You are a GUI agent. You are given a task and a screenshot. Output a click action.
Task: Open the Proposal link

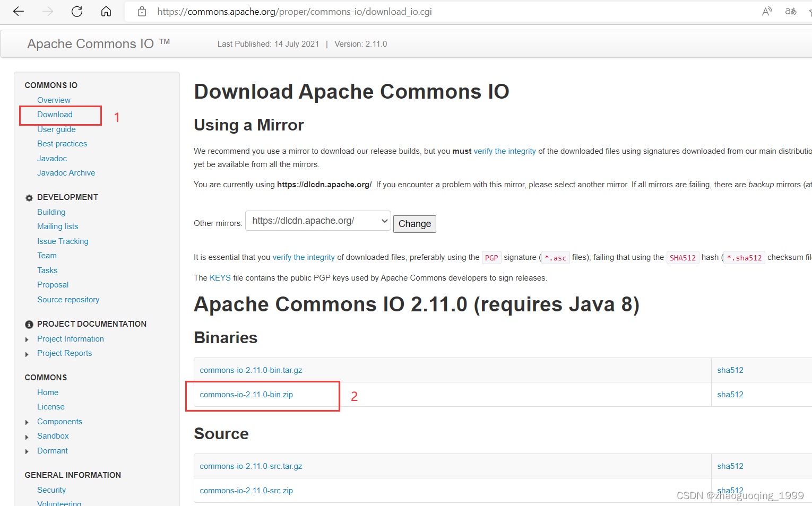[x=53, y=285]
